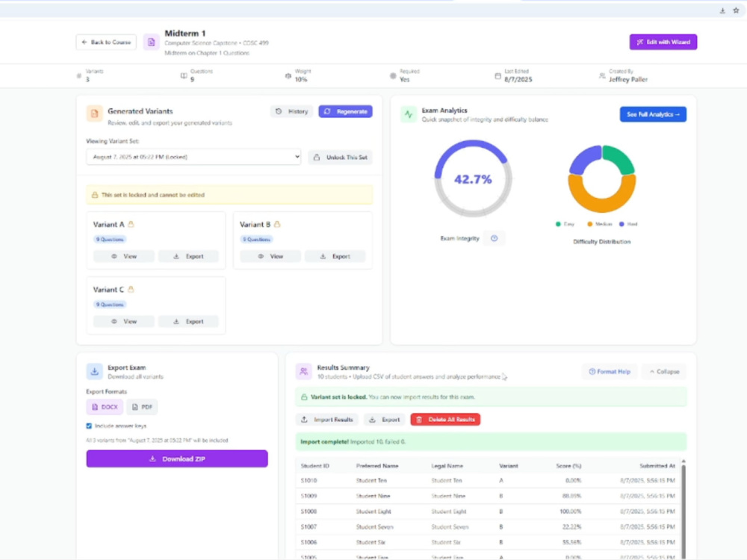Click the 9 Questions badge on Variant A
747x560 pixels.
pyautogui.click(x=110, y=239)
